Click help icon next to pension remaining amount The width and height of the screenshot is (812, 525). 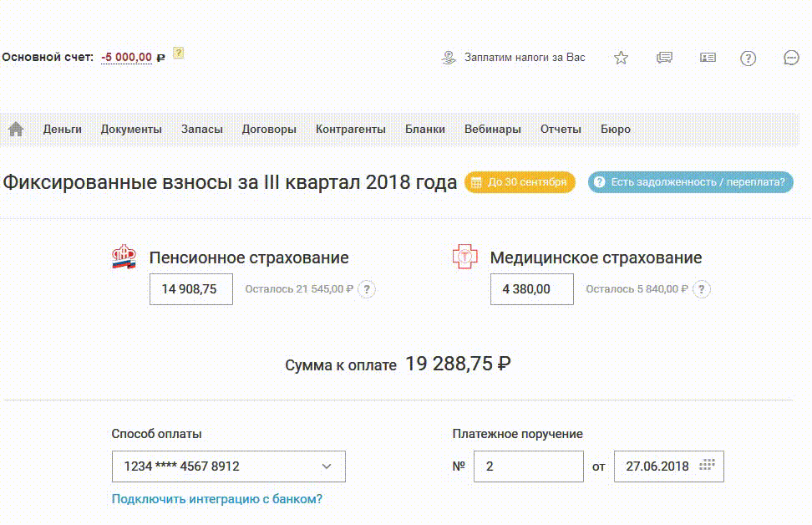click(x=367, y=289)
